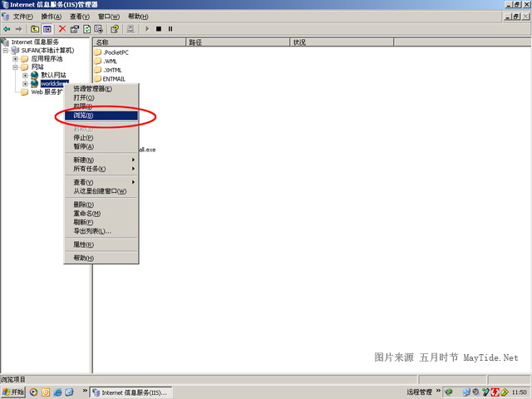
Task: Click the export list toolbar icon
Action: [99, 29]
